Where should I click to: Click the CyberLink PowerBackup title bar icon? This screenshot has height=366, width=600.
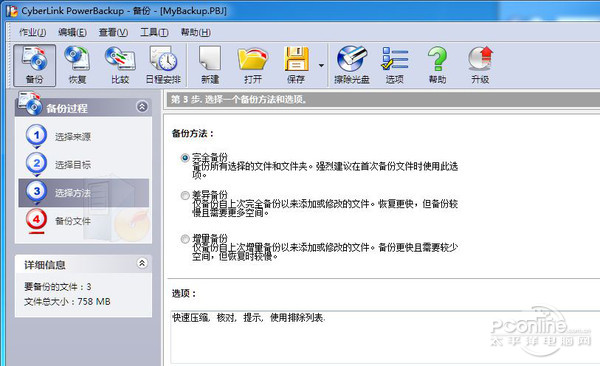pyautogui.click(x=12, y=11)
